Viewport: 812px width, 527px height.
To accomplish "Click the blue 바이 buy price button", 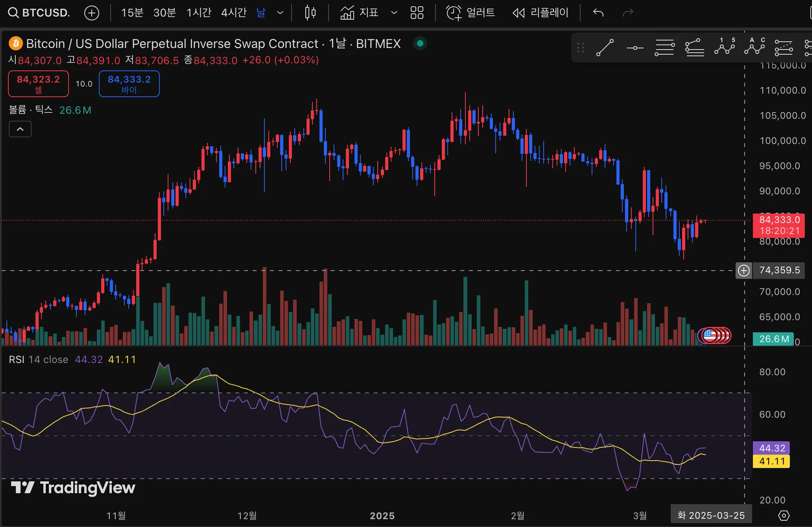I will (x=129, y=83).
